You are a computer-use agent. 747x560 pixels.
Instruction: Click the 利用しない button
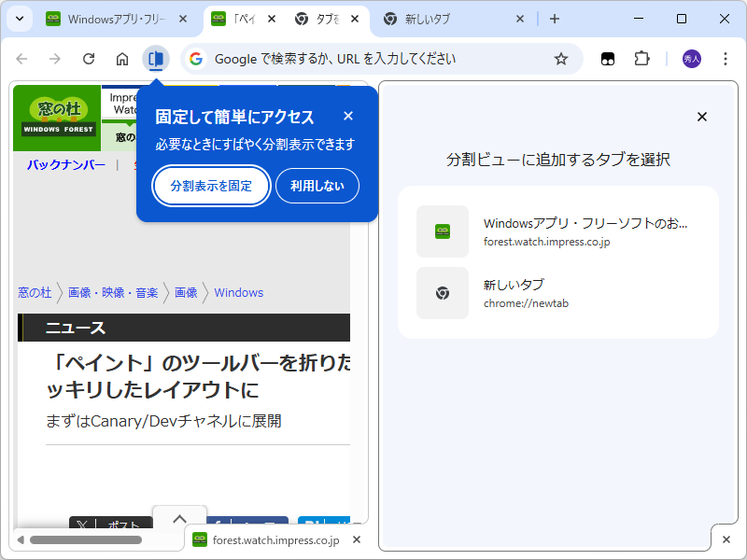click(x=319, y=186)
